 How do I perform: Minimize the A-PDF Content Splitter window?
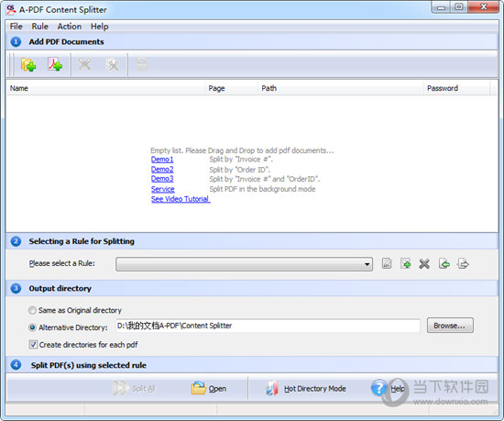point(441,7)
